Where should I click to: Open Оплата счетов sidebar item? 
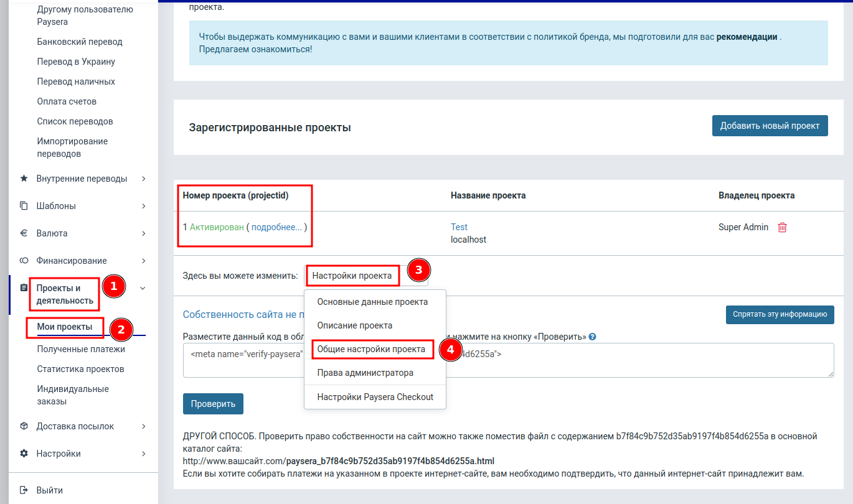click(67, 101)
